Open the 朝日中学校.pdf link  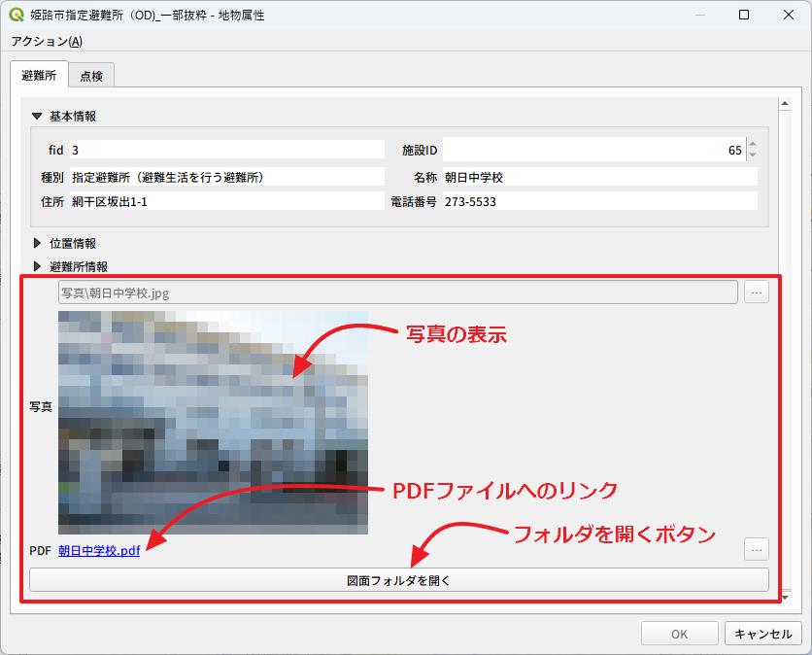99,550
